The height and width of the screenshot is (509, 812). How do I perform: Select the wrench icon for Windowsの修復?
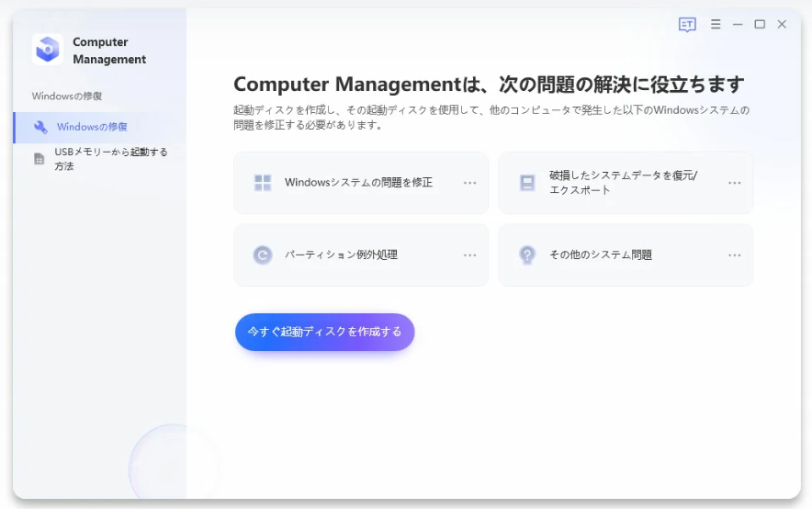tap(40, 127)
